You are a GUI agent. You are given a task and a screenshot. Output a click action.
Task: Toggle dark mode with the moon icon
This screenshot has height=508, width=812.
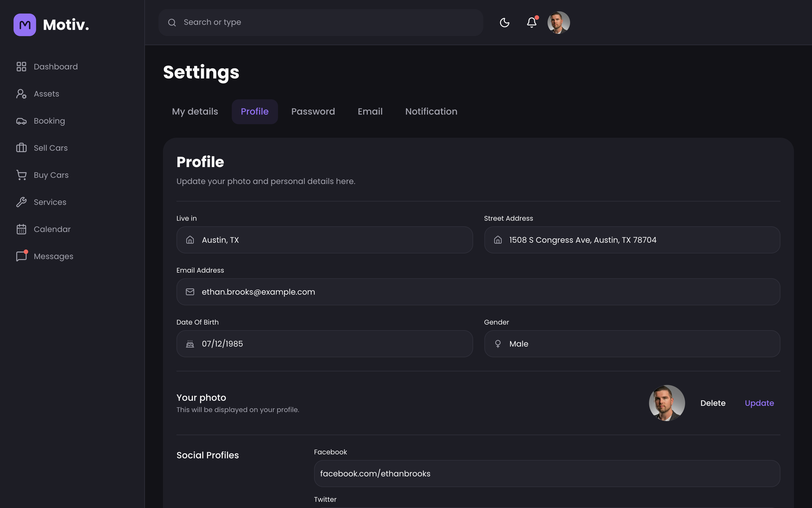505,23
